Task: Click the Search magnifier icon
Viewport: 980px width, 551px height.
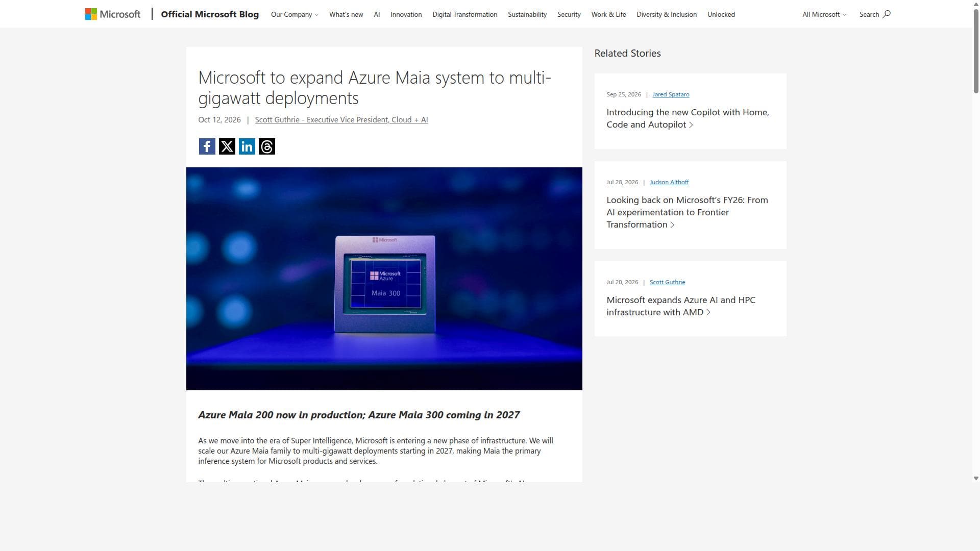Action: pyautogui.click(x=887, y=14)
